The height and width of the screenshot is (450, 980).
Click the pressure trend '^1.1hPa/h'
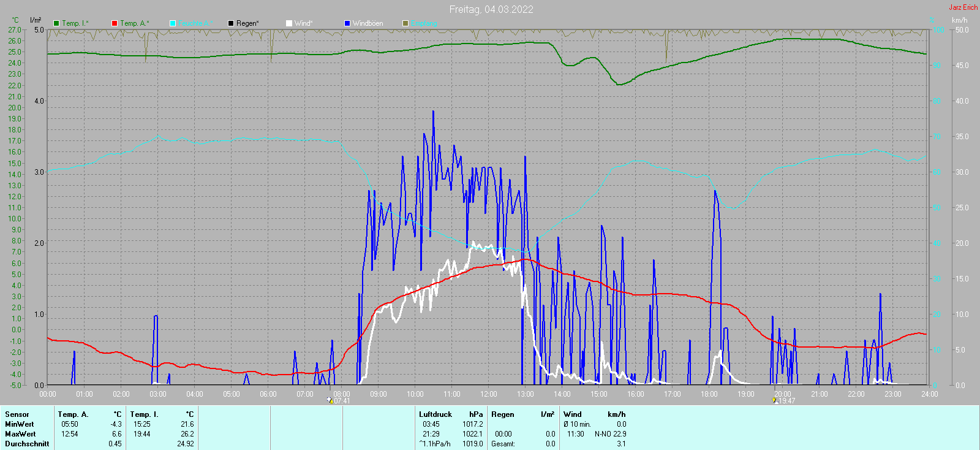[435, 444]
